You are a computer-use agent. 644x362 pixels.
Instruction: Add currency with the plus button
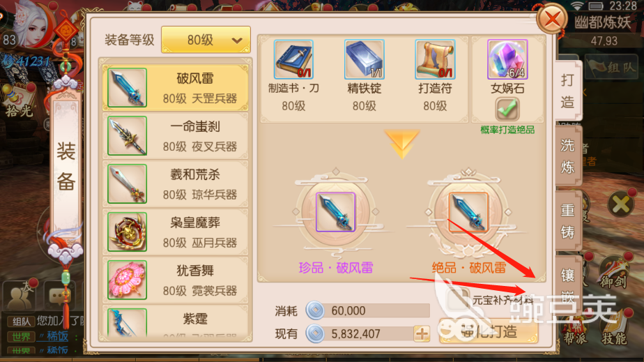point(422,333)
